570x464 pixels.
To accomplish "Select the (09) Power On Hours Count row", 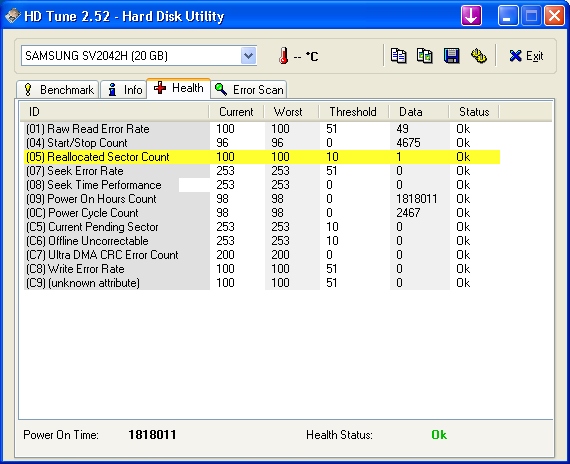I will (262, 199).
